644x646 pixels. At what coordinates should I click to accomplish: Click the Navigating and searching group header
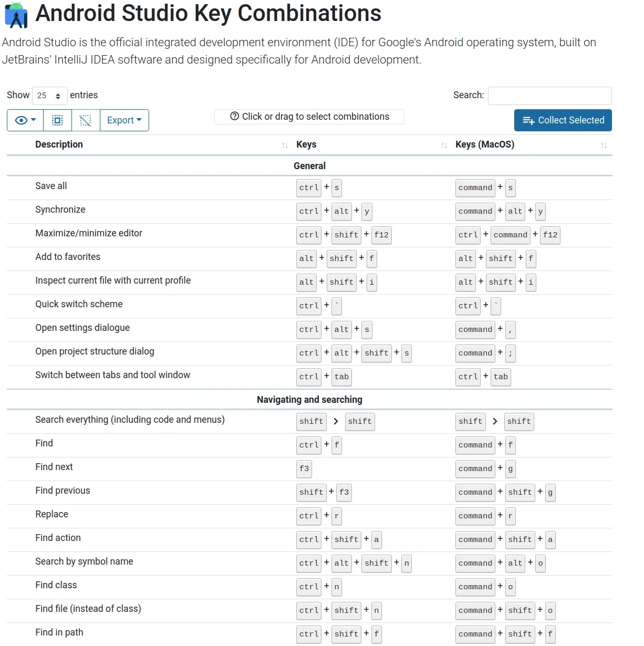pyautogui.click(x=309, y=400)
